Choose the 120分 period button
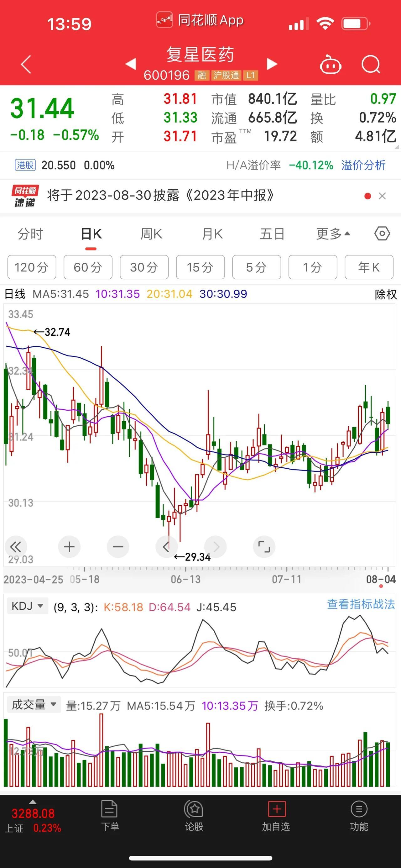This screenshot has width=401, height=868. tap(32, 267)
